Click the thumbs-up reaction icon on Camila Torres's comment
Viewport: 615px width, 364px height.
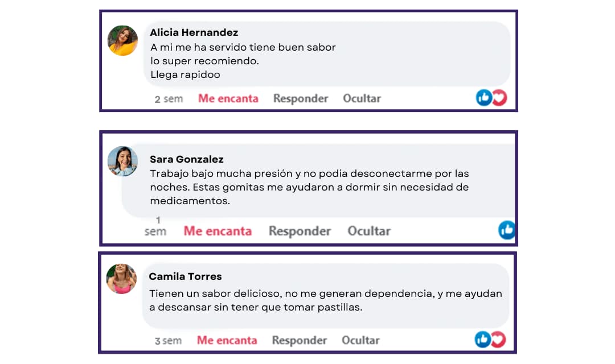tap(483, 340)
